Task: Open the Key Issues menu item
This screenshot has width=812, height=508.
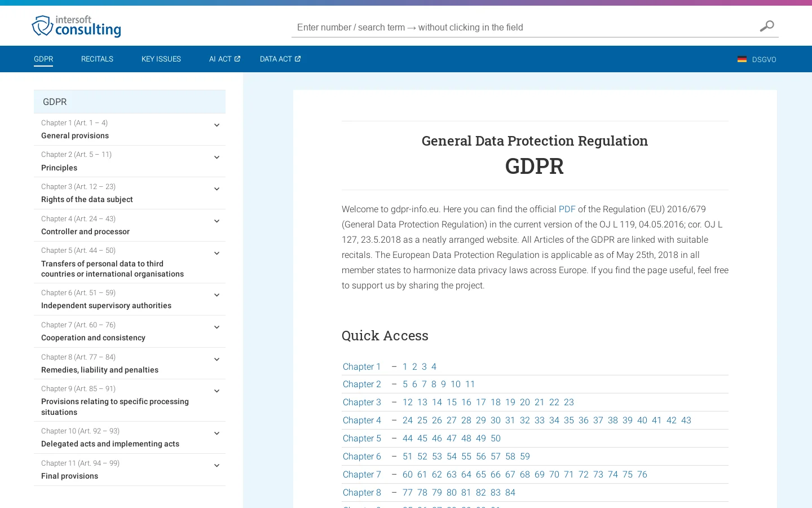Action: [x=161, y=59]
